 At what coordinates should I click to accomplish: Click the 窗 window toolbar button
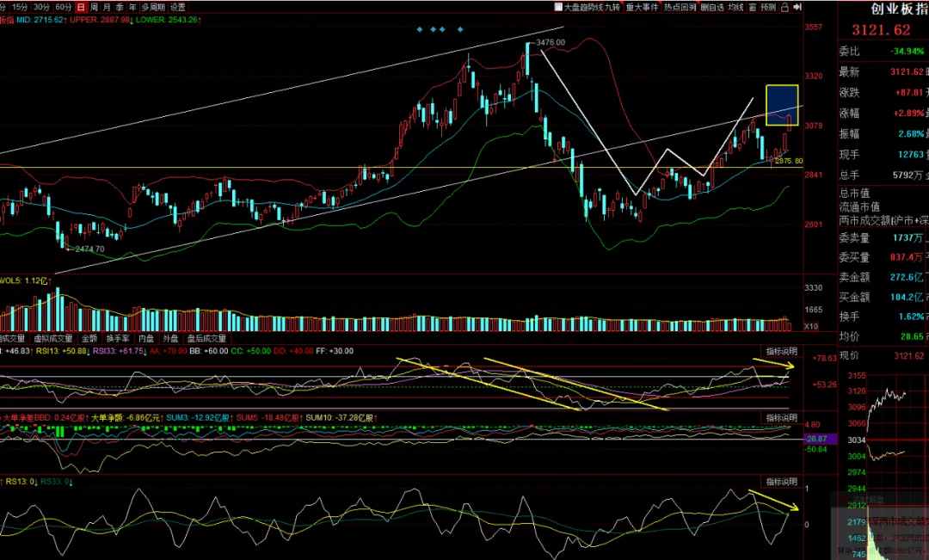click(753, 7)
